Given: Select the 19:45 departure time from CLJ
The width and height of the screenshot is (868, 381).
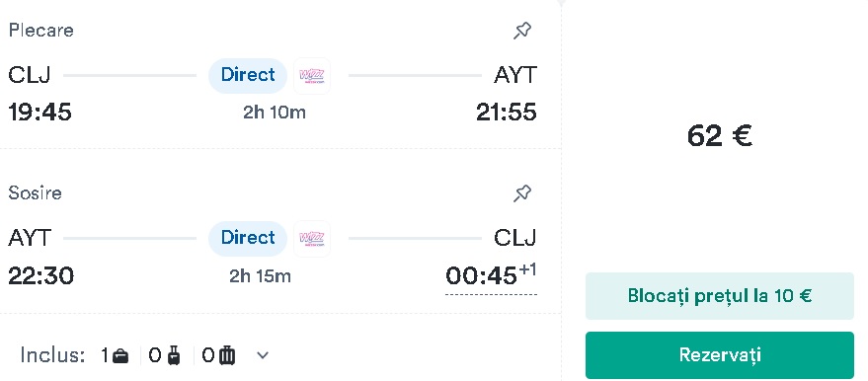Looking at the screenshot, I should coord(39,113).
